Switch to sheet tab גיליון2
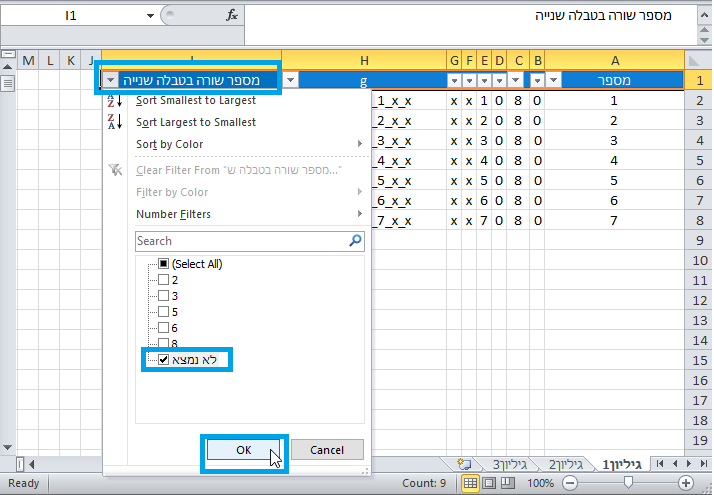This screenshot has height=495, width=714. (565, 464)
